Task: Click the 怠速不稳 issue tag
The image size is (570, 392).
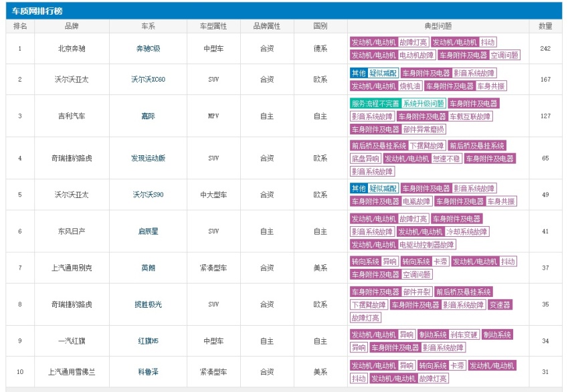Action: 446,159
